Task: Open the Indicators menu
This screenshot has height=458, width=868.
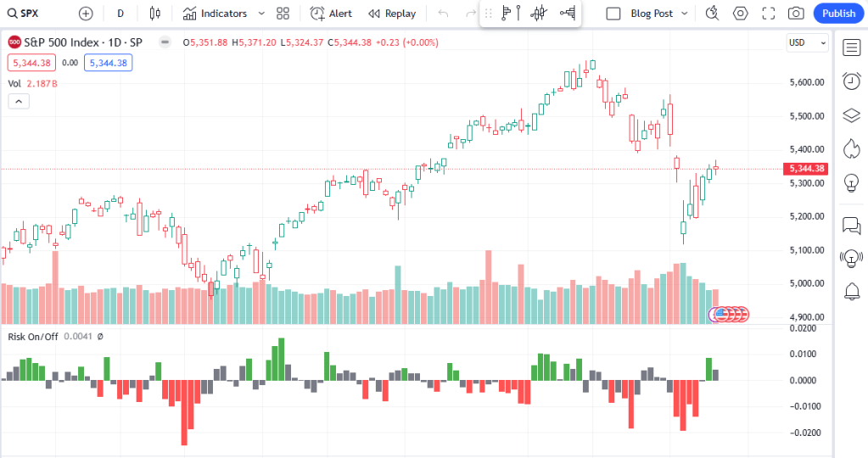Action: [216, 14]
